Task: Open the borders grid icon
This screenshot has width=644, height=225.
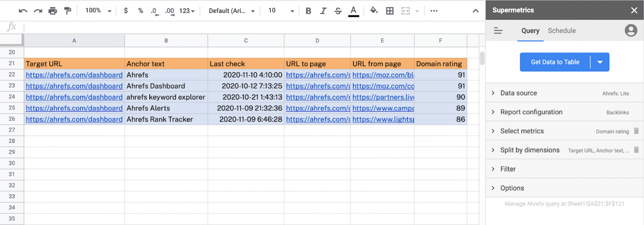Action: [390, 11]
